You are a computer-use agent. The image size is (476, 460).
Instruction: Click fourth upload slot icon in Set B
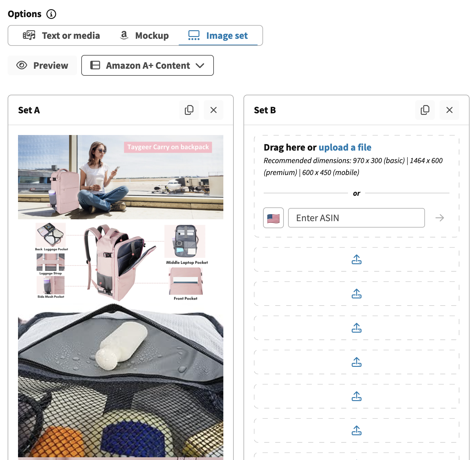click(x=357, y=362)
